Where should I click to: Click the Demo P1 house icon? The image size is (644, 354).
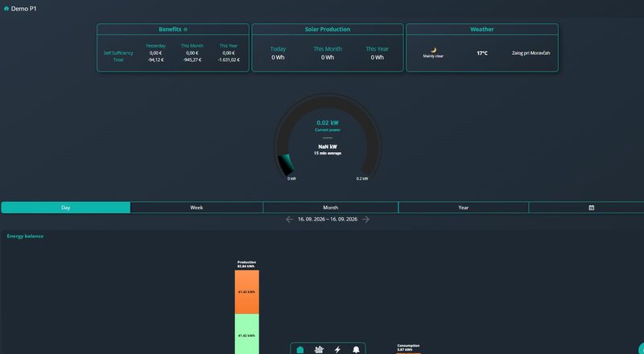6,9
